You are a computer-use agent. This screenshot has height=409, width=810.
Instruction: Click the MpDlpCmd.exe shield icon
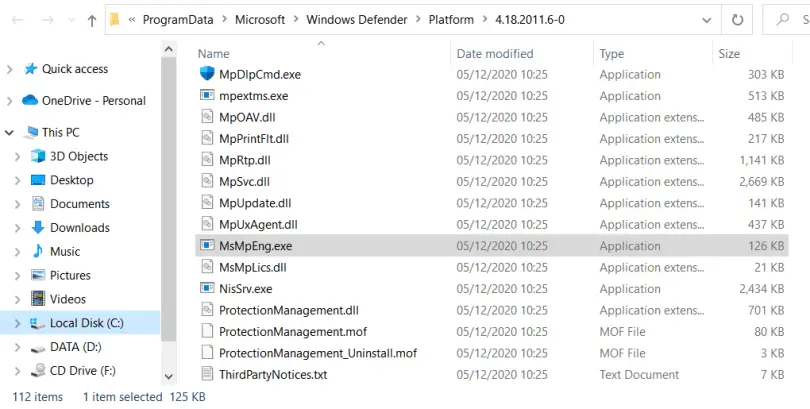point(207,74)
